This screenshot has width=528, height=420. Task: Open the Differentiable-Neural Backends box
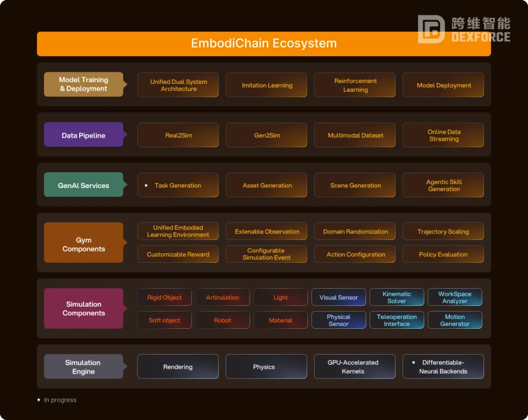click(443, 367)
